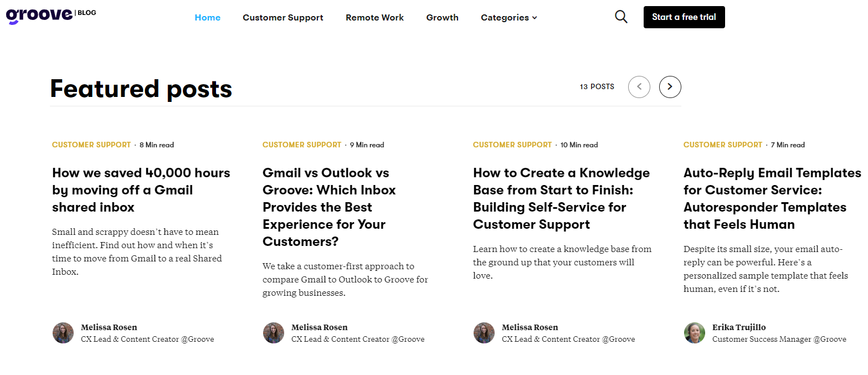
Task: Click author avatar under Knowledge Base post
Action: click(x=484, y=333)
